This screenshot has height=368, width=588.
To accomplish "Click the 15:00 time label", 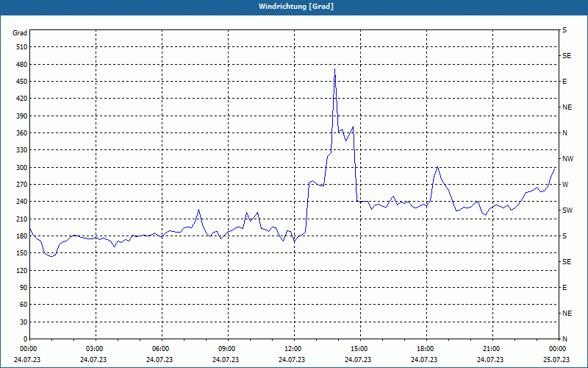I will (360, 349).
